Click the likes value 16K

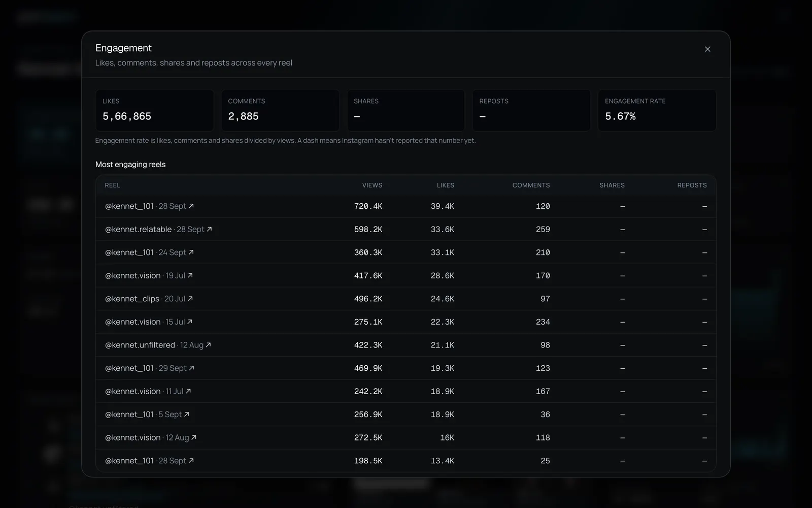[447, 437]
